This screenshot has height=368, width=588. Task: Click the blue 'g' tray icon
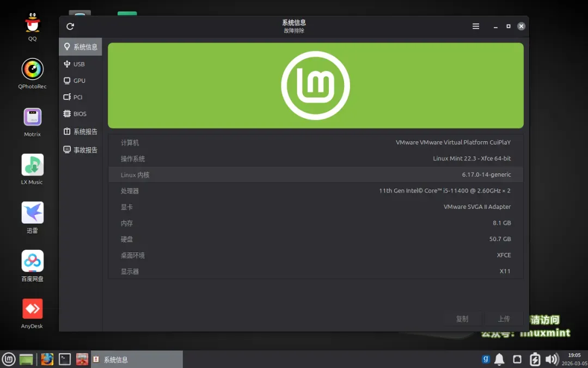pos(486,359)
